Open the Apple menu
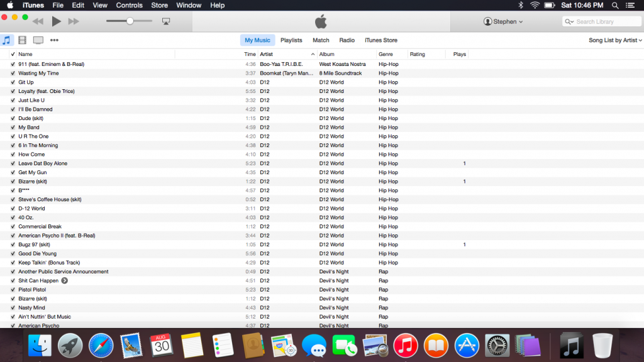The width and height of the screenshot is (644, 362). pos(10,5)
